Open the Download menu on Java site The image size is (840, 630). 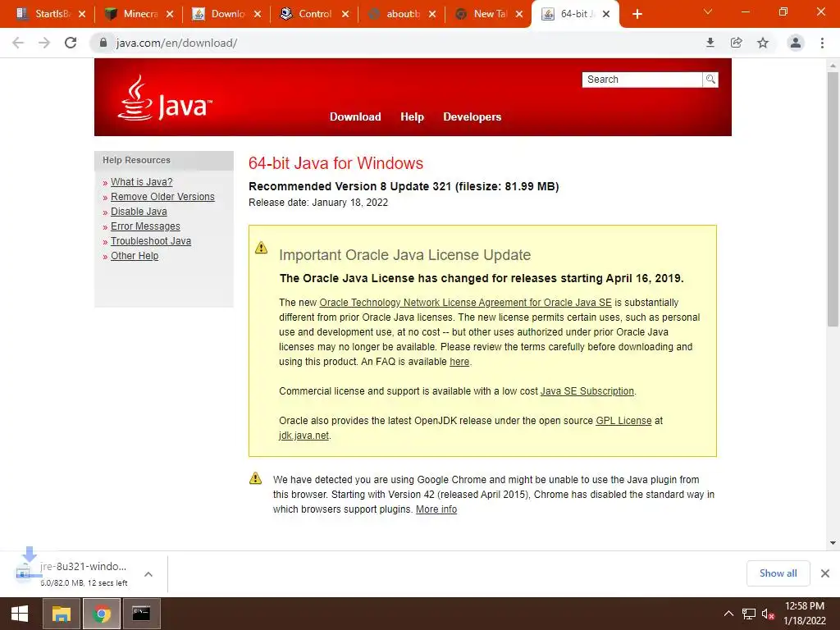point(355,116)
